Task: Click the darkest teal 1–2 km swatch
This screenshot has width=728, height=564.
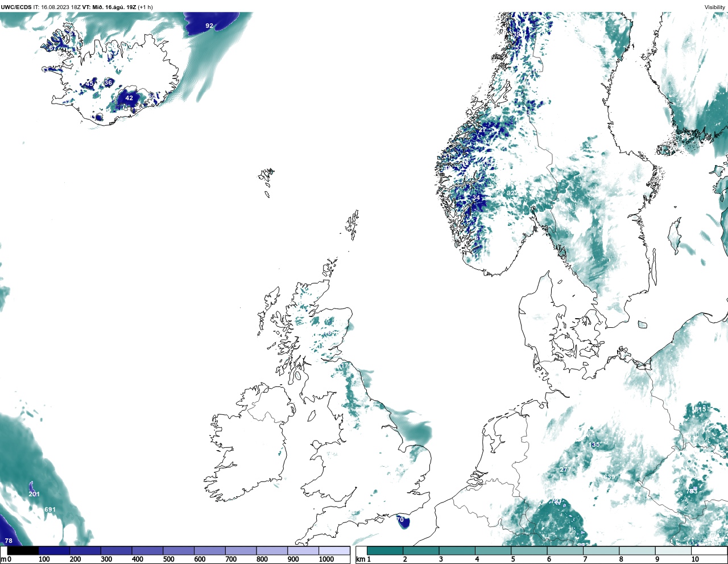Action: [x=385, y=551]
